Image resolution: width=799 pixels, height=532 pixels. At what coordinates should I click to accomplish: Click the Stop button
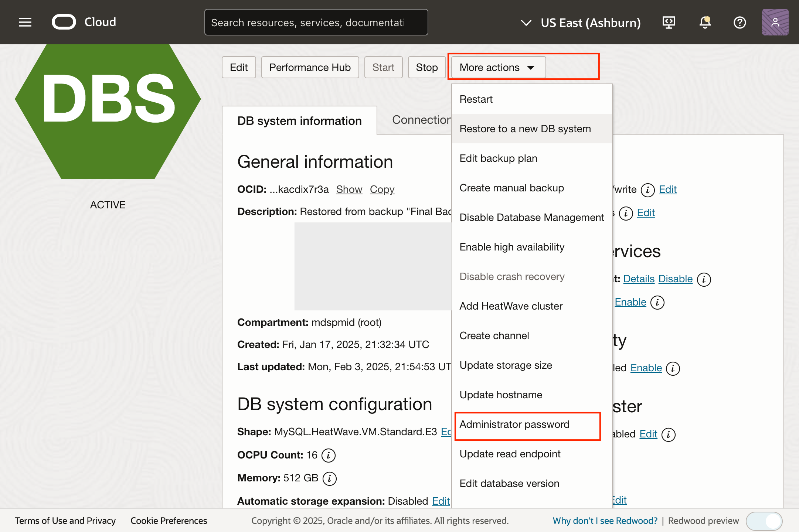click(426, 67)
